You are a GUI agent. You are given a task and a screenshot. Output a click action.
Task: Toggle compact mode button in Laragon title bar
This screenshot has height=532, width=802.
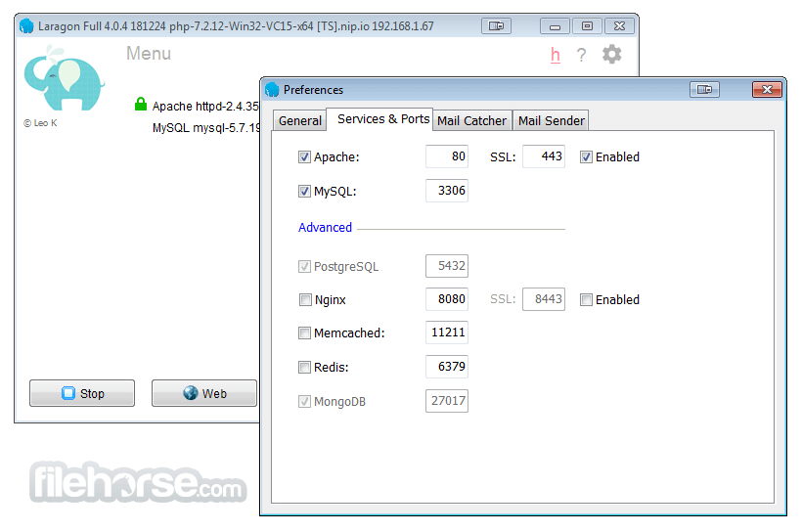[x=496, y=25]
